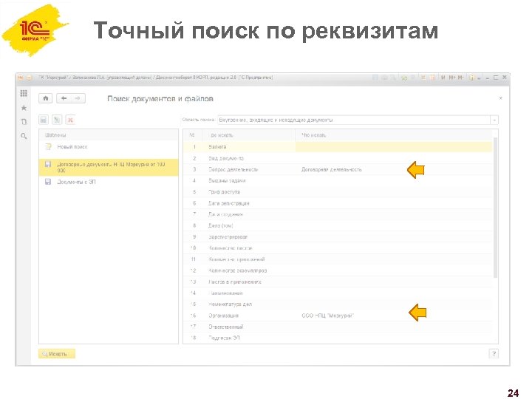Select the Дело (том) row
The image size is (532, 399).
click(338, 225)
